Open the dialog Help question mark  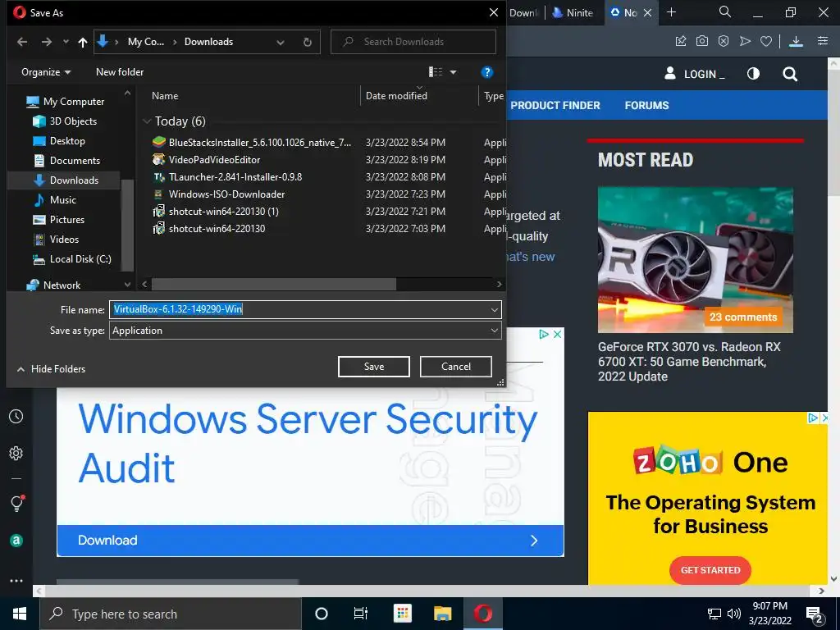[486, 72]
